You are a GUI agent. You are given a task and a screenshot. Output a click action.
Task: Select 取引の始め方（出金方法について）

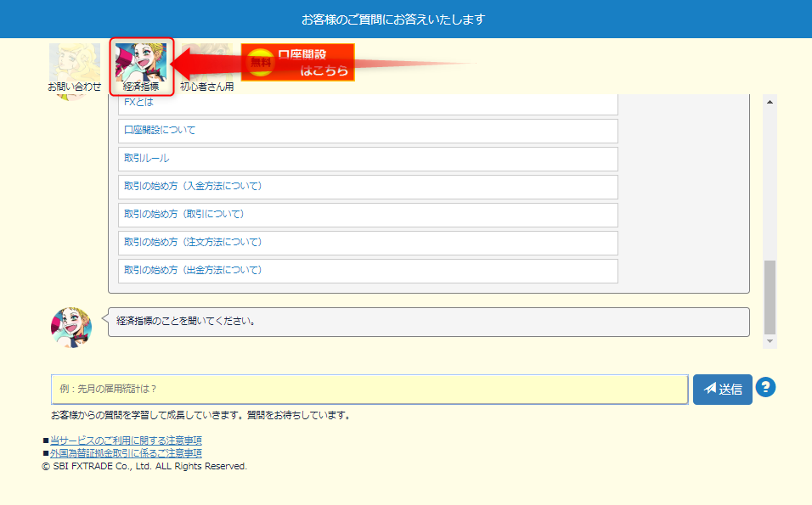pyautogui.click(x=368, y=271)
